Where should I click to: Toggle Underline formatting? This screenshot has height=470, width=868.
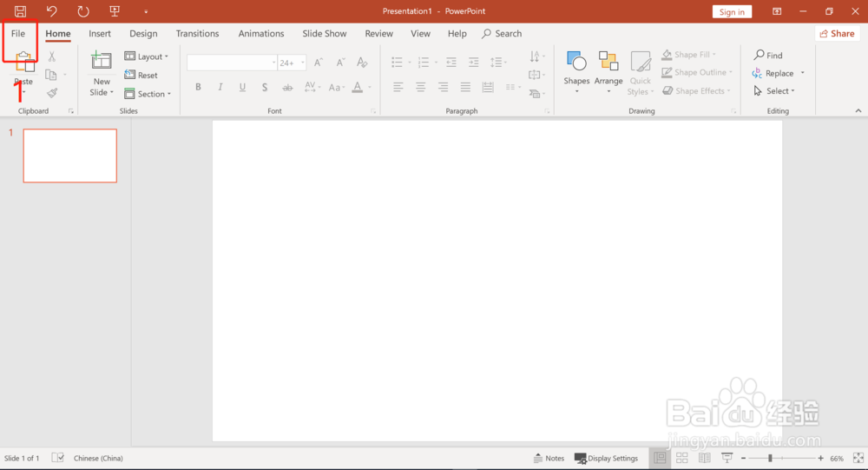[x=242, y=87]
